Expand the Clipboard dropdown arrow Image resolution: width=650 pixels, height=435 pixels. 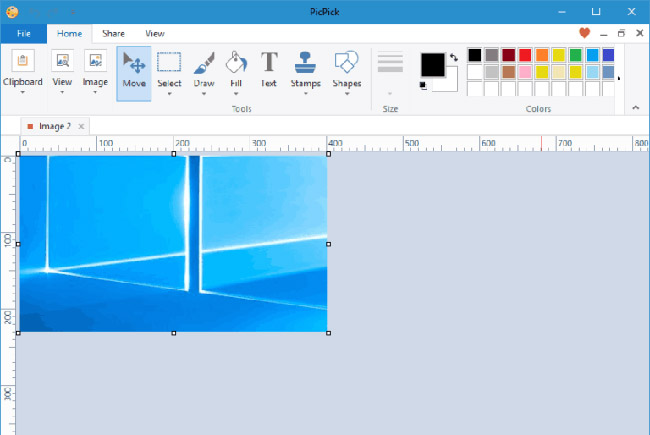[22, 92]
